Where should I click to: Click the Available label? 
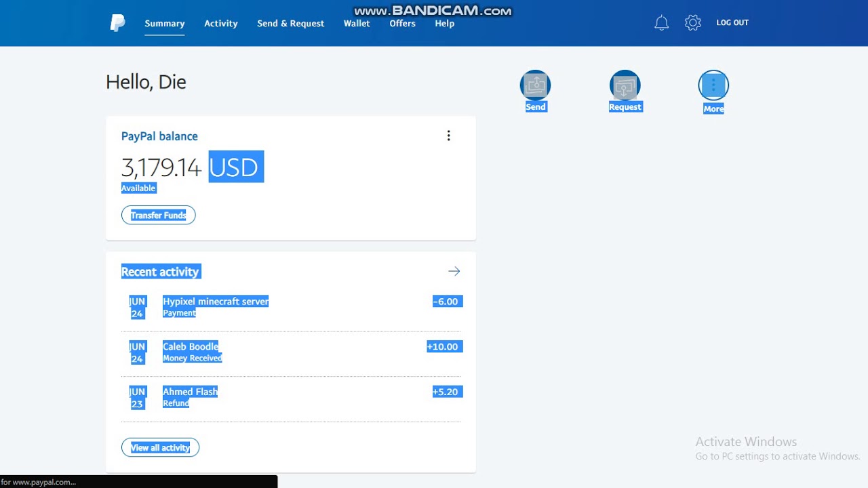pos(138,188)
